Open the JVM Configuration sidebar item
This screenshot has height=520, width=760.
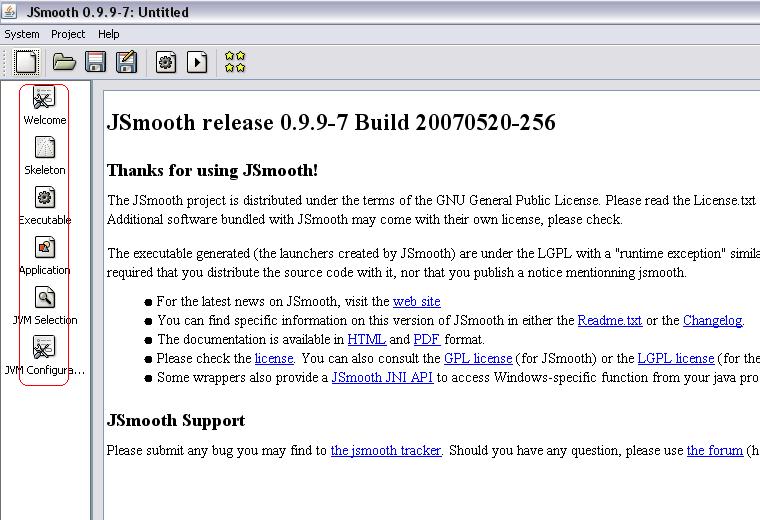click(x=45, y=356)
